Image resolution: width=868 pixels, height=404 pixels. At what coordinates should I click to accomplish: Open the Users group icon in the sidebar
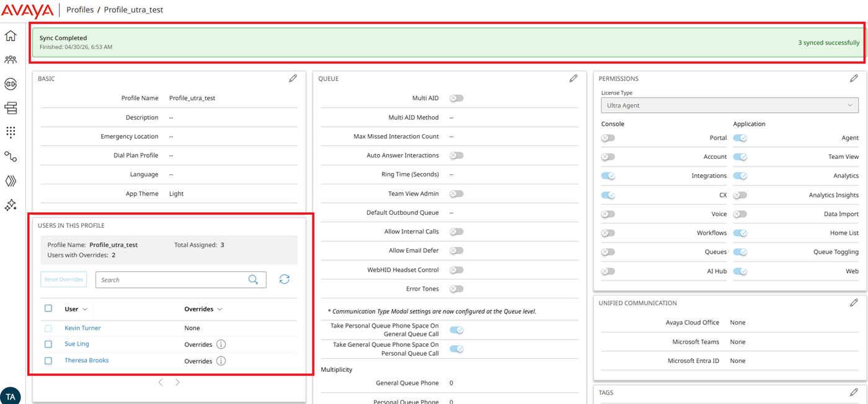point(11,60)
